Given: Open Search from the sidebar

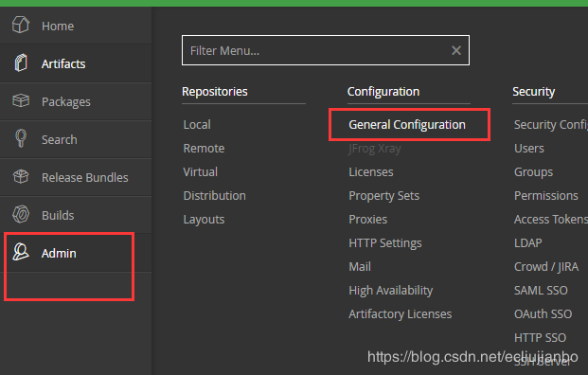Looking at the screenshot, I should (x=60, y=140).
